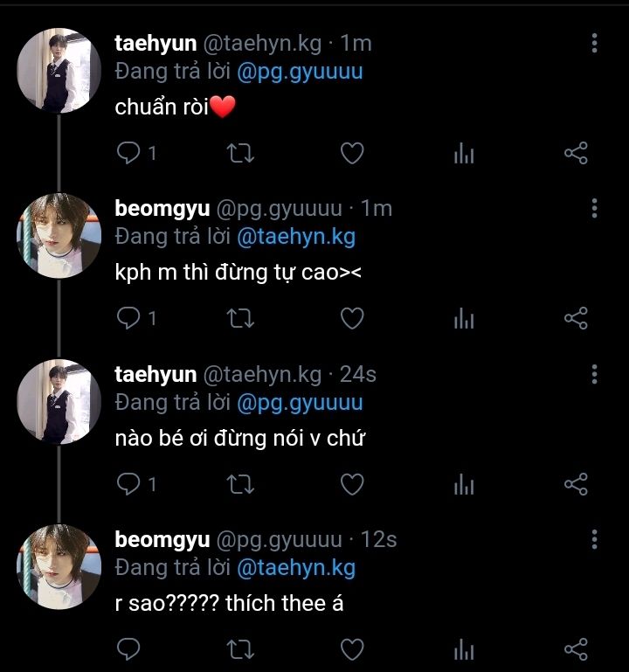View analytics for "nào bé ơi" tweet

pos(464,485)
